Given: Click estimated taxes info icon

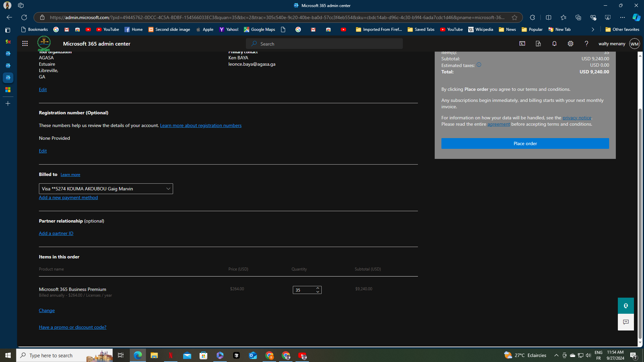Looking at the screenshot, I should 479,65.
